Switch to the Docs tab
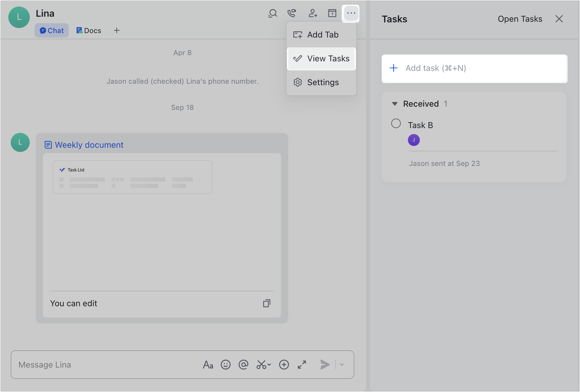The height and width of the screenshot is (392, 580). pyautogui.click(x=88, y=30)
